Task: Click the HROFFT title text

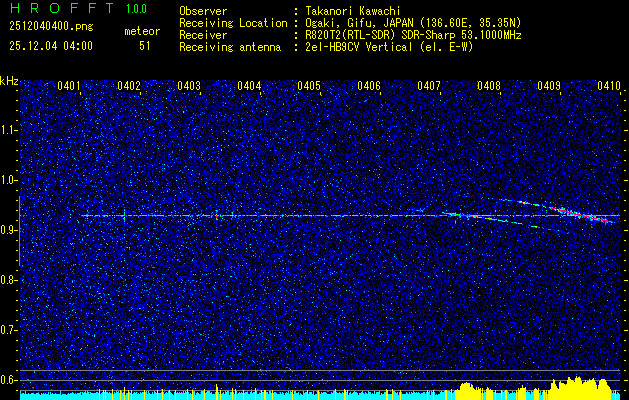Action: (62, 8)
